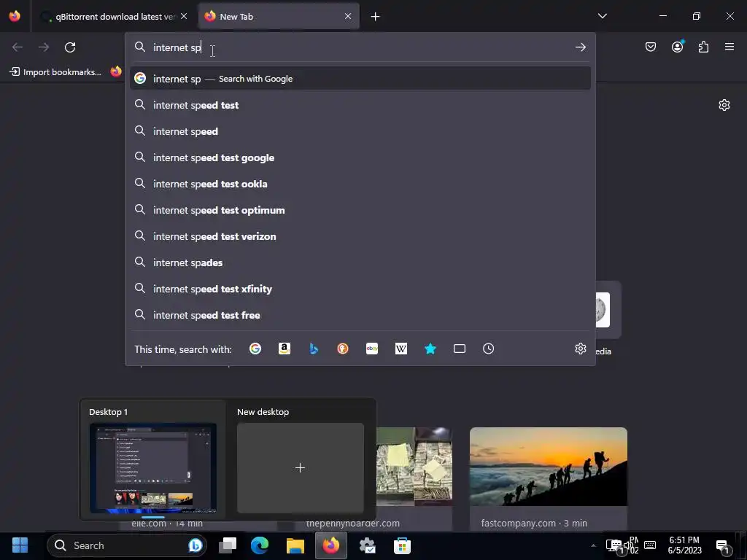Click the forward navigation arrow

point(44,47)
